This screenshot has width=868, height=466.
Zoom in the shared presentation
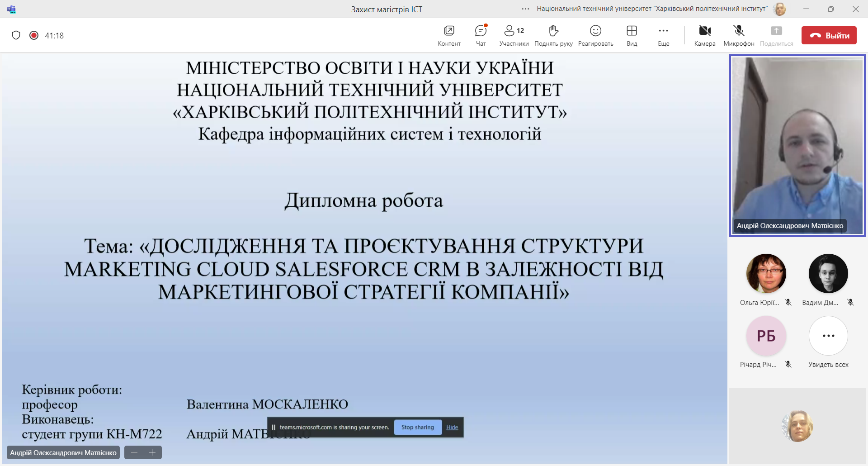point(152,452)
